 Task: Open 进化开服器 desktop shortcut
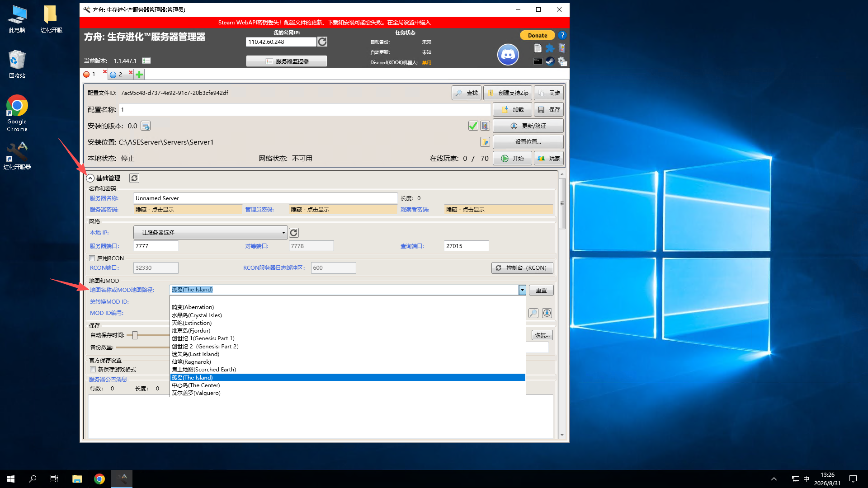17,156
